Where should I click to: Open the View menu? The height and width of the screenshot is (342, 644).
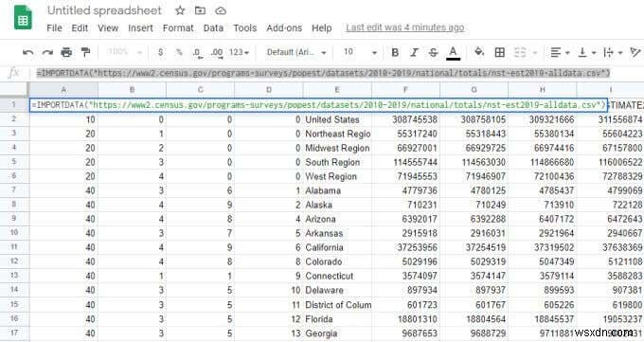pos(108,28)
